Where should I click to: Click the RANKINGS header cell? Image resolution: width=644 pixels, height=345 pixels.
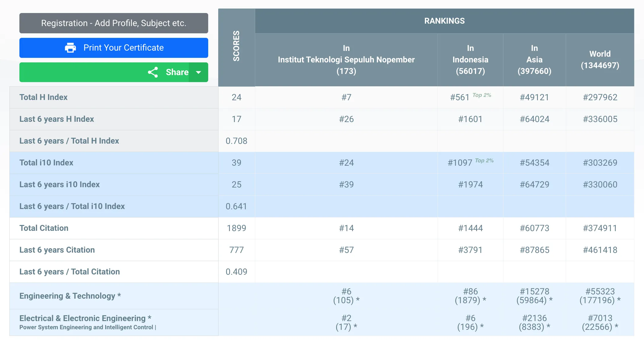444,21
